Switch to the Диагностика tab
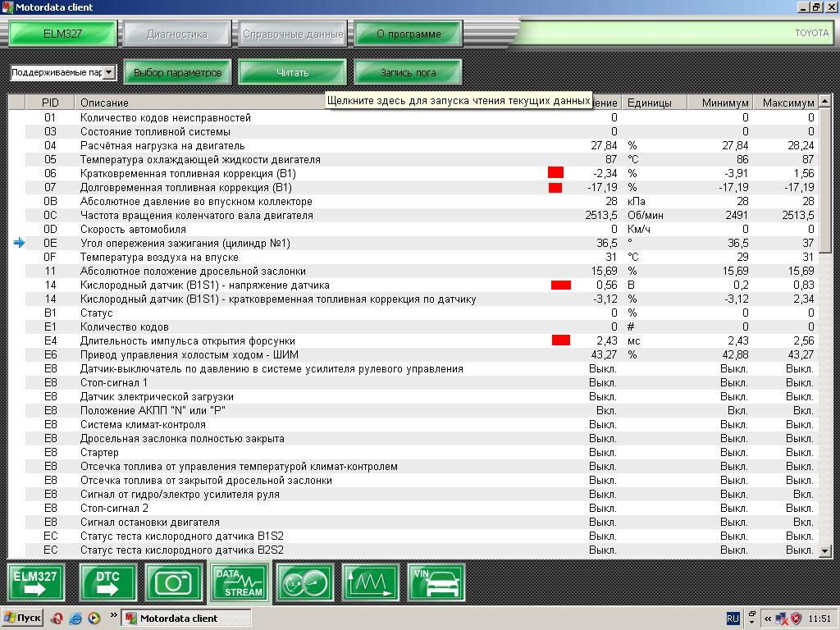This screenshot has height=630, width=840. pyautogui.click(x=177, y=34)
